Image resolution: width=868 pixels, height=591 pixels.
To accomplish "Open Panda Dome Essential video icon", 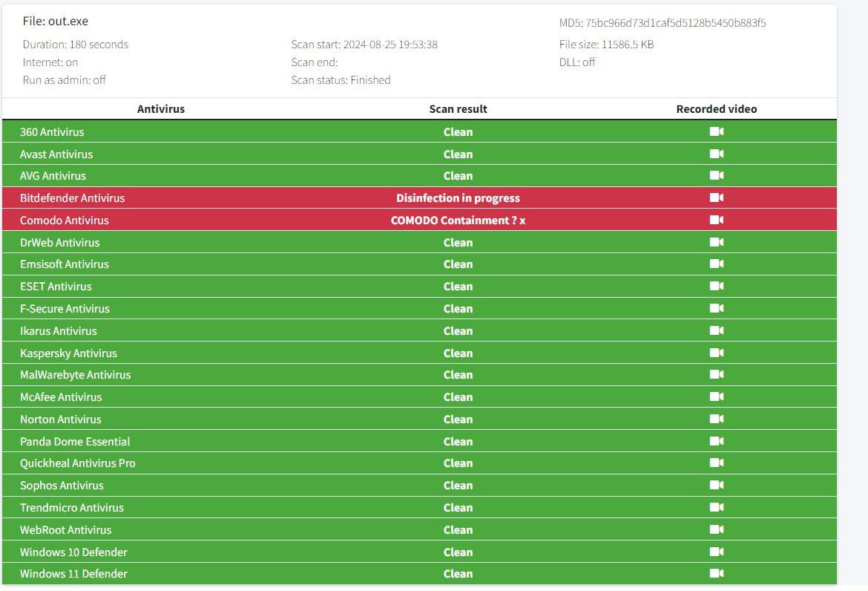I will (717, 440).
